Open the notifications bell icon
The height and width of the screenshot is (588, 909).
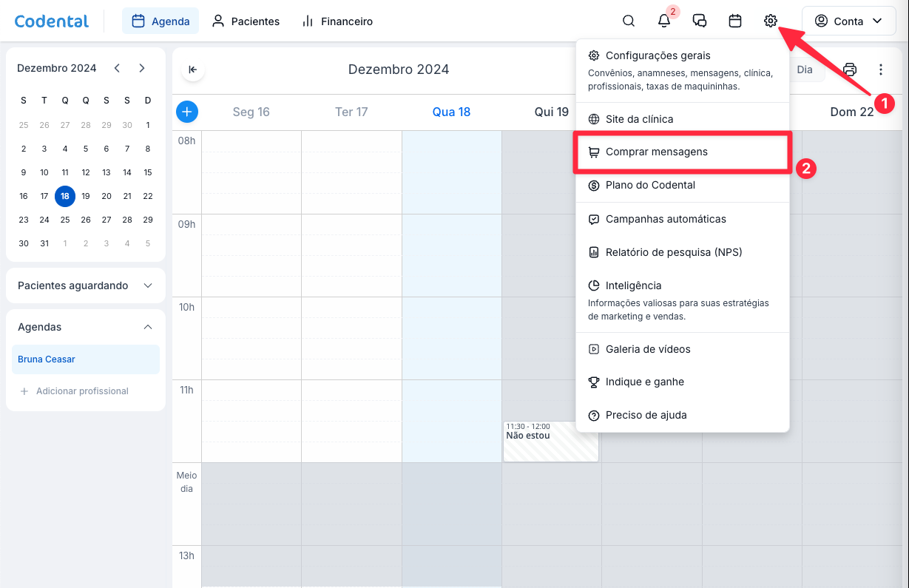tap(664, 21)
